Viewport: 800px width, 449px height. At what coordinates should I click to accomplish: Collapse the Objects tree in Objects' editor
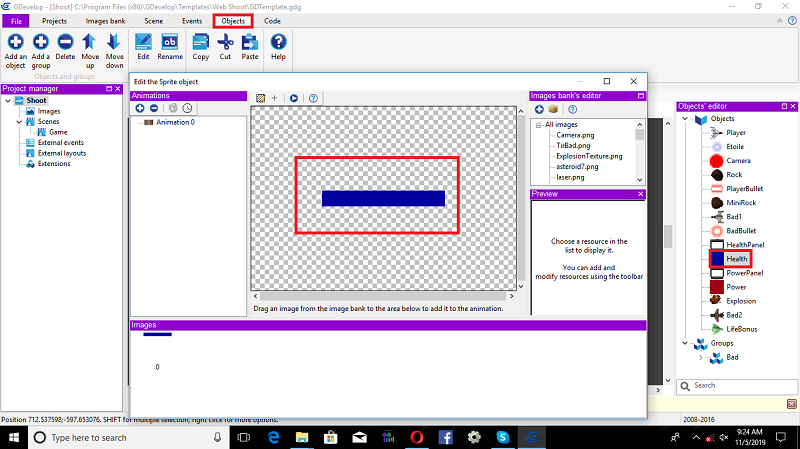[685, 118]
